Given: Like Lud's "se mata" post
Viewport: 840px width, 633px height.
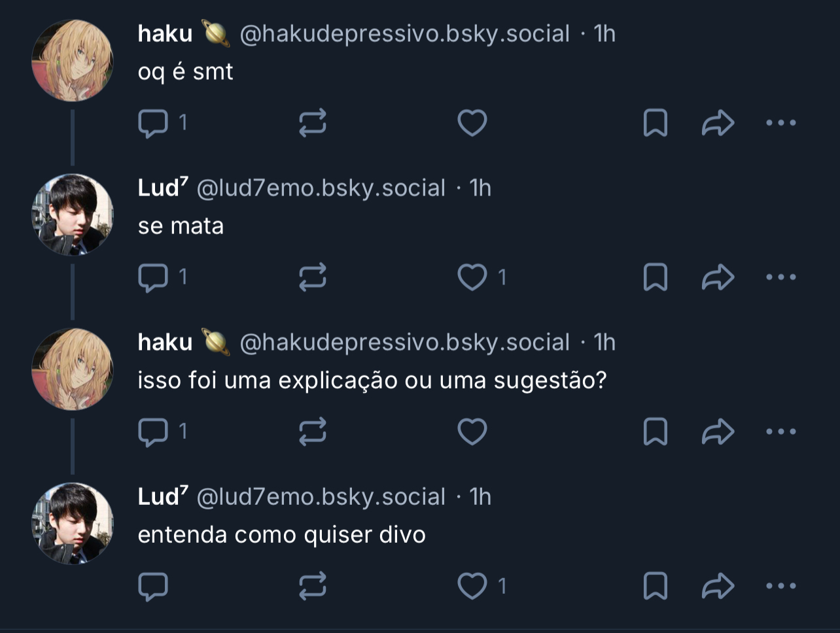Looking at the screenshot, I should [x=472, y=278].
